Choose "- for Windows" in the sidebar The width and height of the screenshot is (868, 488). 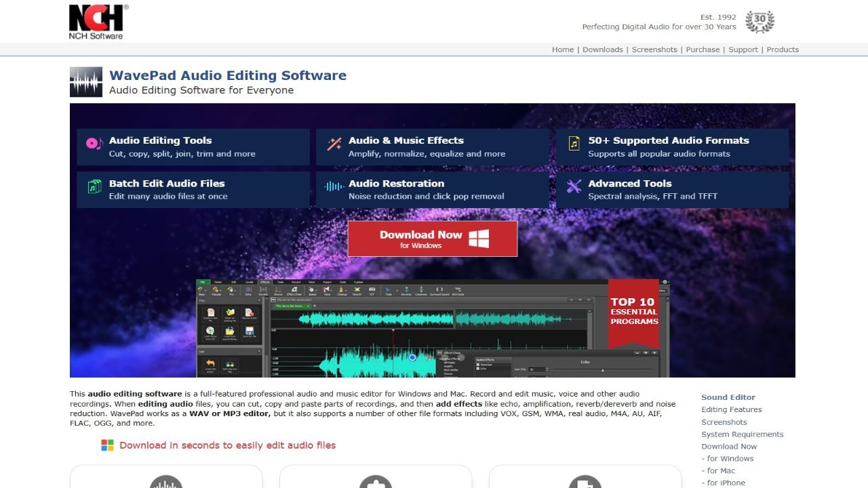click(x=728, y=458)
